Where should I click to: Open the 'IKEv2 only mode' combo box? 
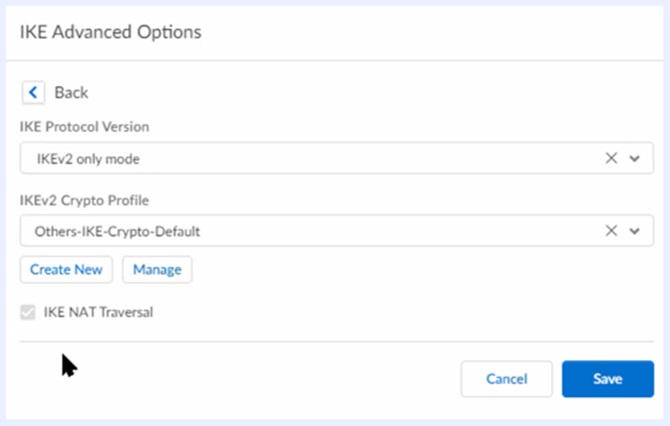300,158
